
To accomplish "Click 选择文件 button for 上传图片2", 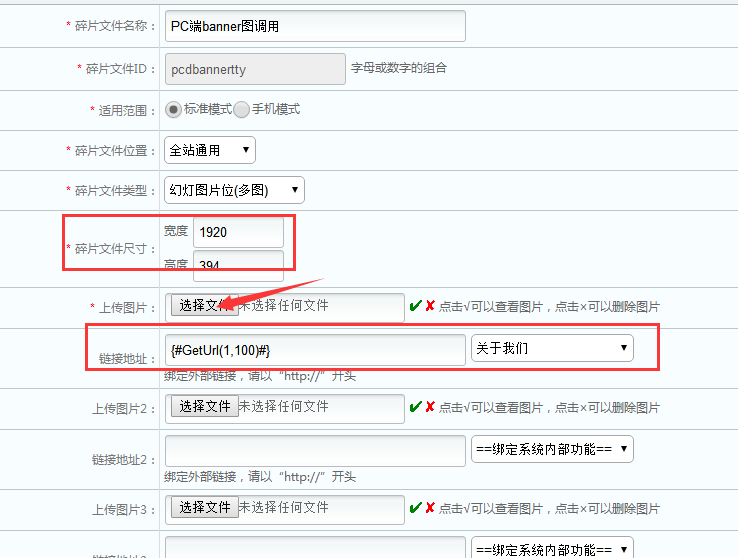I will click(205, 407).
